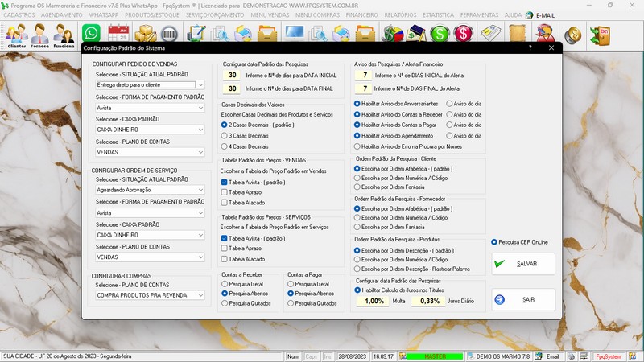Select Pesquisa Geral under Contas a Receber

point(242,284)
